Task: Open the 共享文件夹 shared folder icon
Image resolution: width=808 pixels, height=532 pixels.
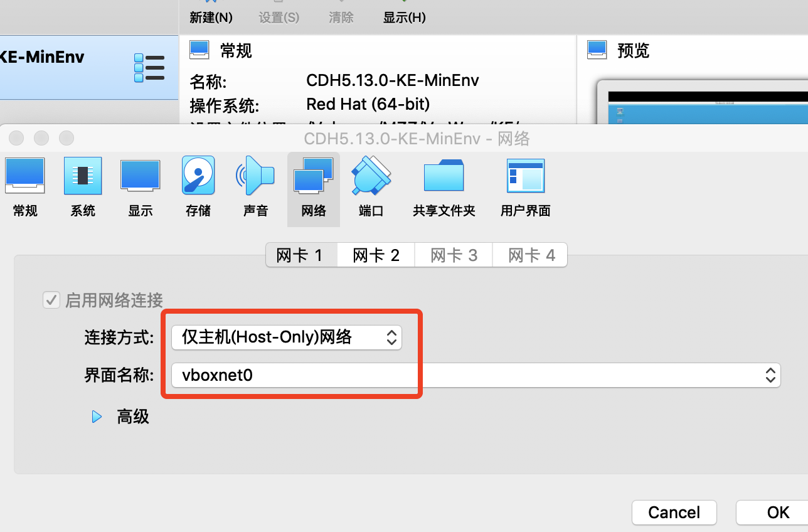Action: (x=444, y=175)
